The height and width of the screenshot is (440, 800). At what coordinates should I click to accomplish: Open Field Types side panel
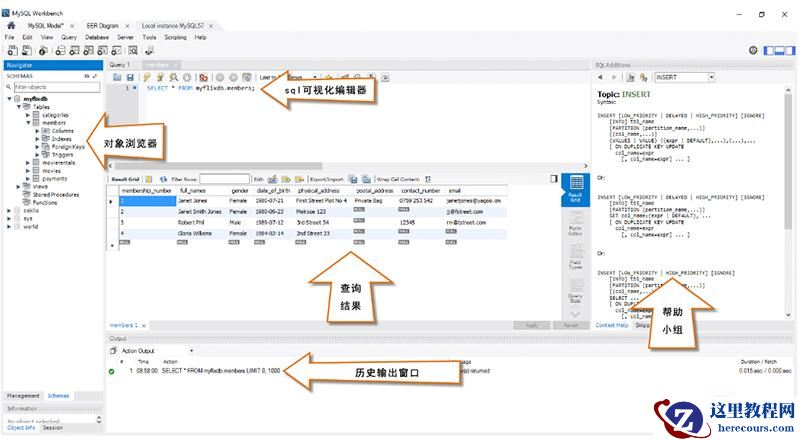576,258
